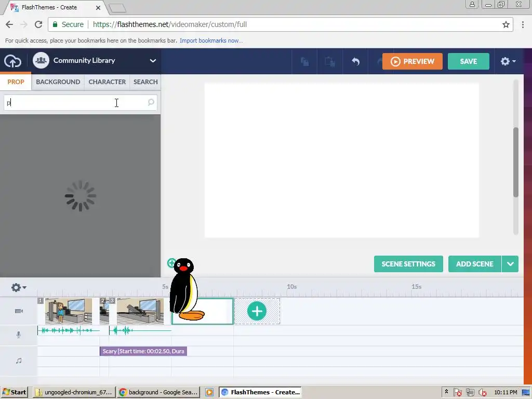Viewport: 532px width, 399px height.
Task: Click the microphone voice track icon
Action: coord(19,335)
